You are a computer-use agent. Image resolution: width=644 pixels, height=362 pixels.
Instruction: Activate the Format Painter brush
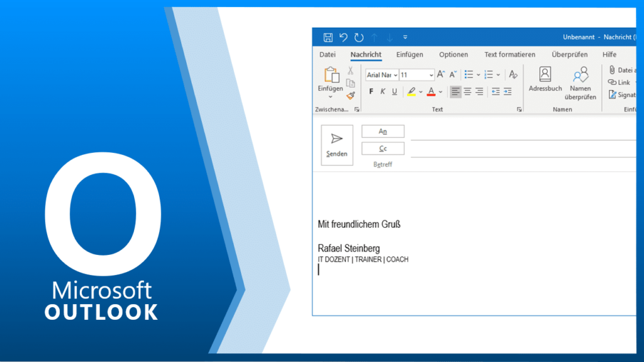pos(350,96)
